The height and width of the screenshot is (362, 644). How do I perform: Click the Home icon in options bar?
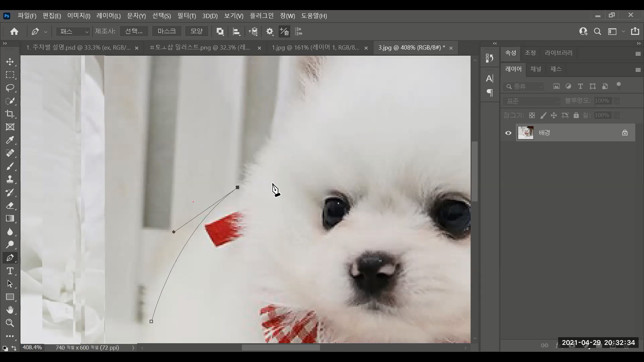click(x=14, y=32)
